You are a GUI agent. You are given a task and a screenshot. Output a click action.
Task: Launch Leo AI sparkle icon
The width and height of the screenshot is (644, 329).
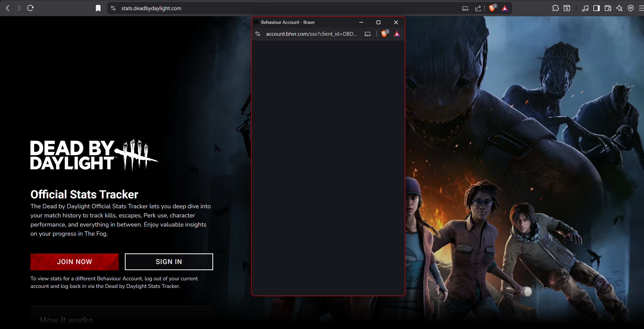[619, 8]
